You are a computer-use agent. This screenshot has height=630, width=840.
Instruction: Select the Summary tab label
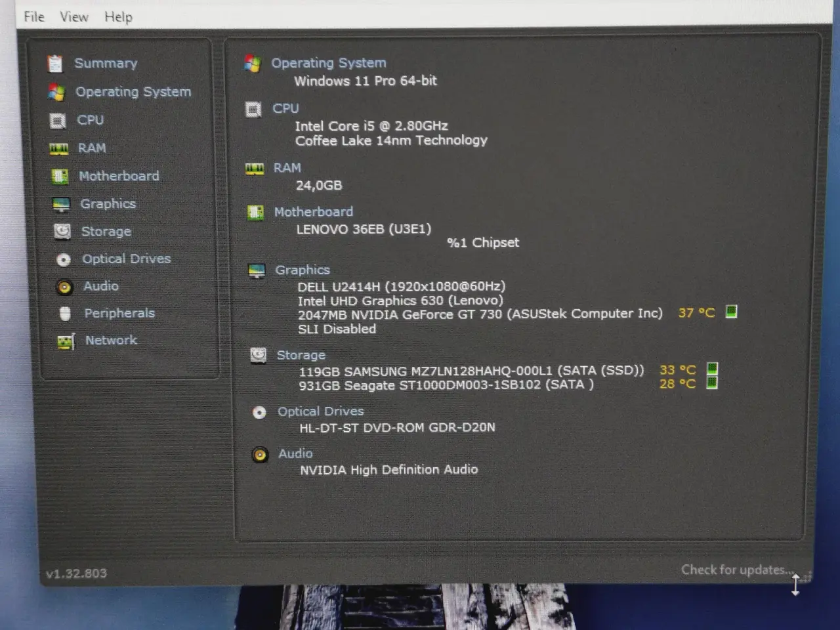point(106,63)
